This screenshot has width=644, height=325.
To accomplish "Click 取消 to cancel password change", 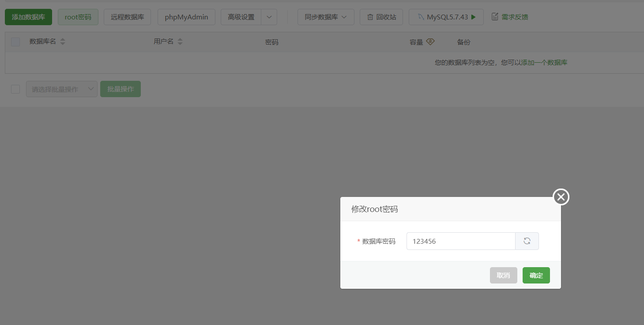I will click(503, 276).
